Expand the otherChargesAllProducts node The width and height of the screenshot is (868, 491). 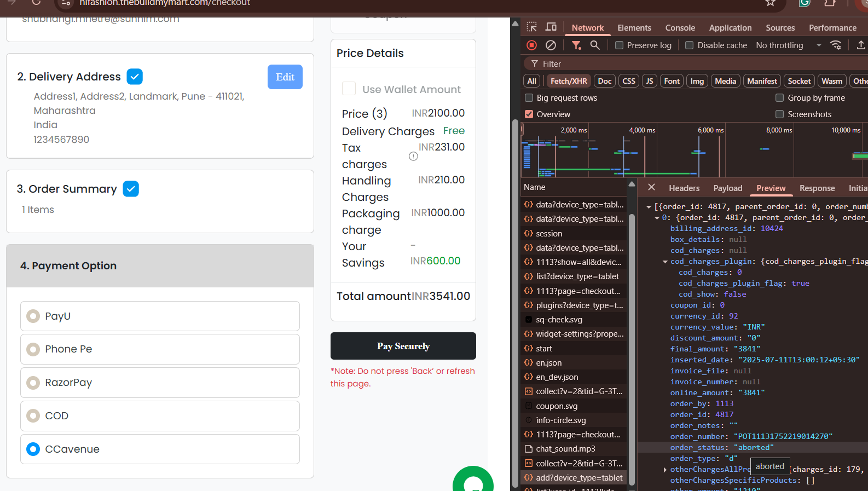665,470
